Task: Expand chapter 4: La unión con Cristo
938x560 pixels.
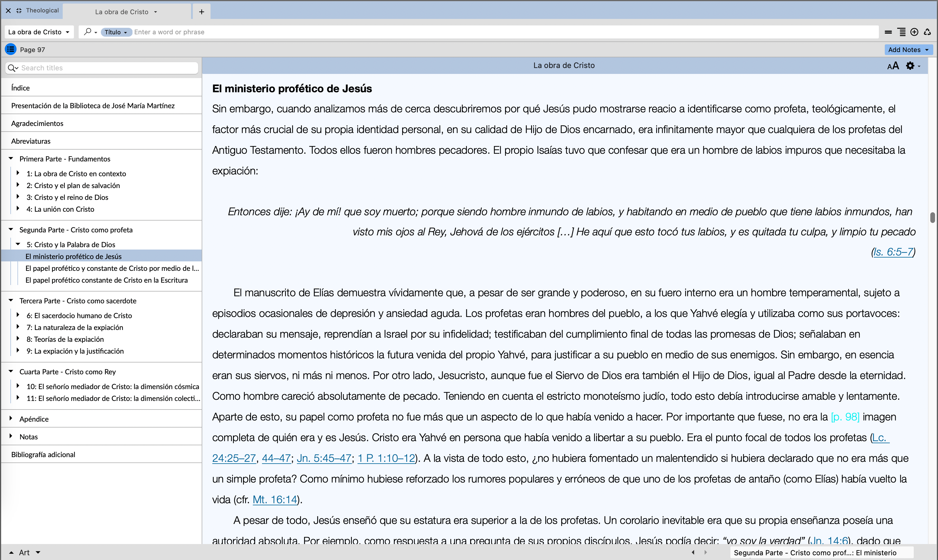Action: 18,209
